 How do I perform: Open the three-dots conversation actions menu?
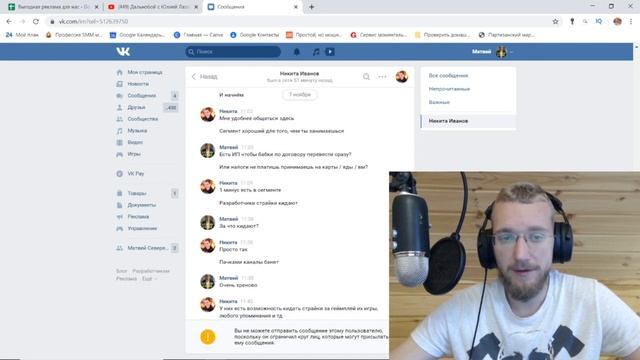[382, 76]
